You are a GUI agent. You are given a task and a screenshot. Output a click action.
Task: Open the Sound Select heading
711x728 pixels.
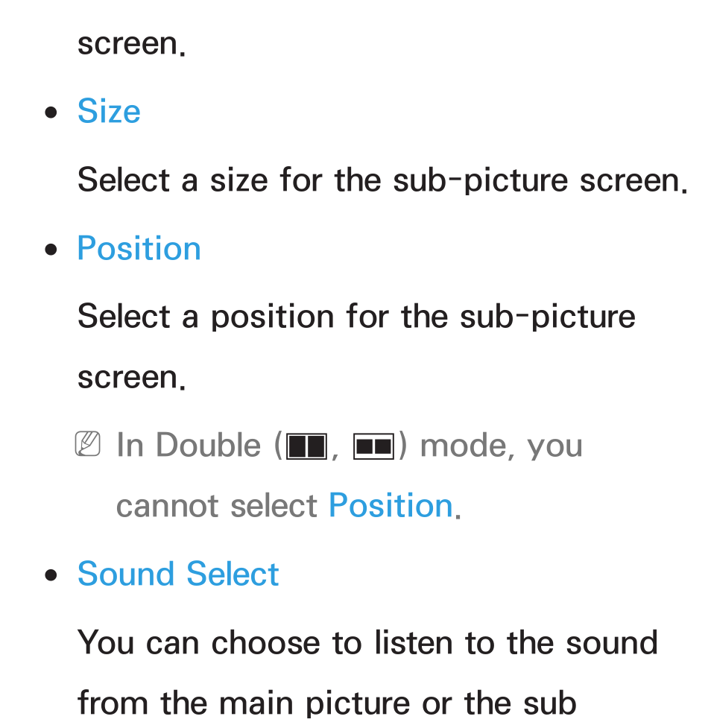click(178, 574)
